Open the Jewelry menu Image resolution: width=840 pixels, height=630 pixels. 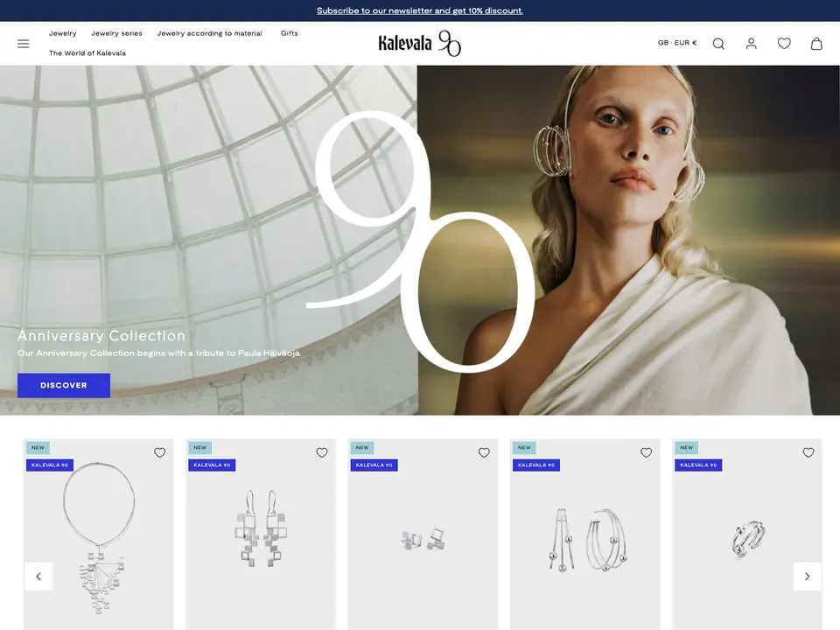pyautogui.click(x=63, y=33)
